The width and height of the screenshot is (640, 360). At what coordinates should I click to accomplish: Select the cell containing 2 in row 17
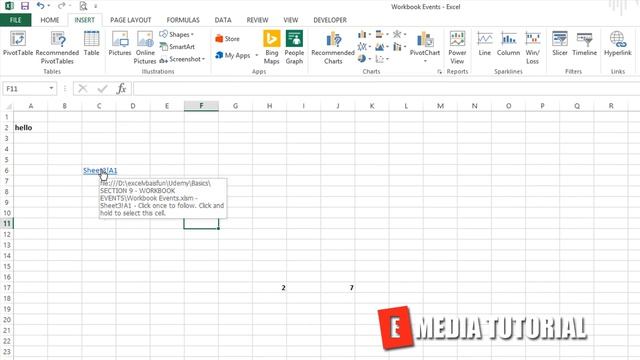[x=269, y=288]
